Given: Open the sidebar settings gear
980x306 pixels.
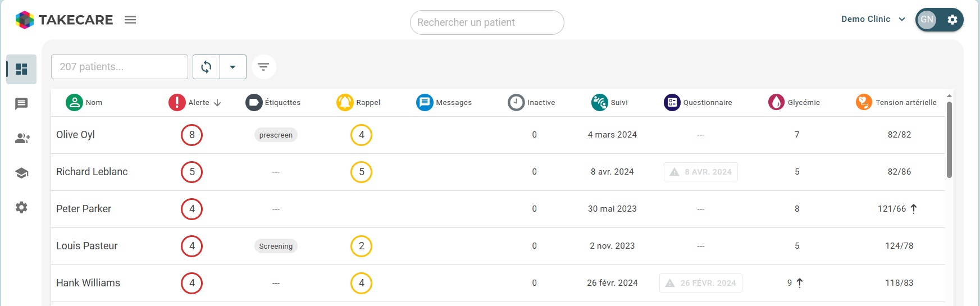Looking at the screenshot, I should tap(21, 208).
